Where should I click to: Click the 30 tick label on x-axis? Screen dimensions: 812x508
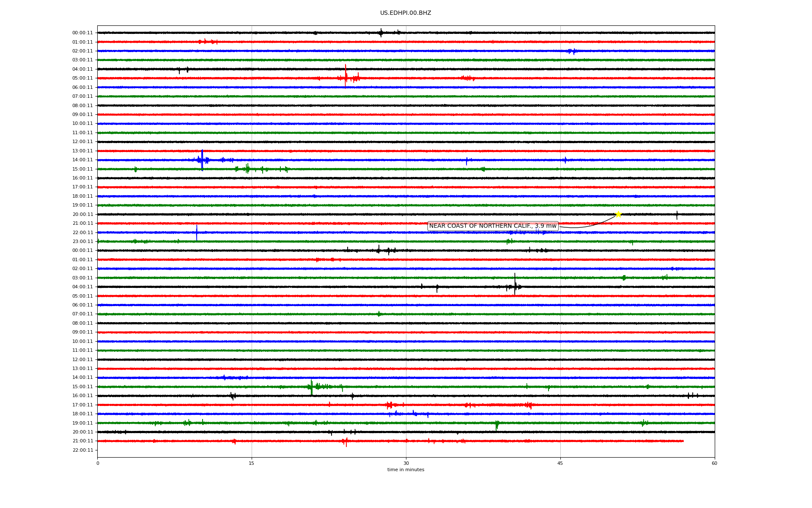(406, 463)
